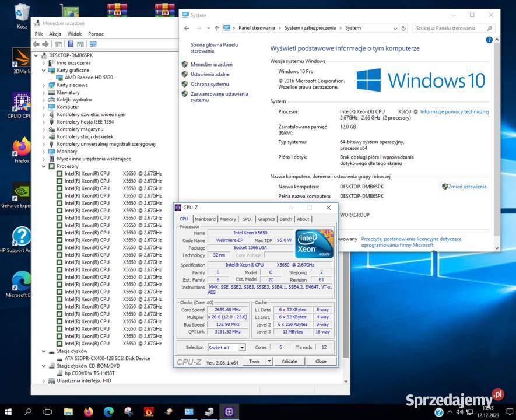
Task: Switch to the Bench tab in CPU-Z
Action: tap(286, 219)
